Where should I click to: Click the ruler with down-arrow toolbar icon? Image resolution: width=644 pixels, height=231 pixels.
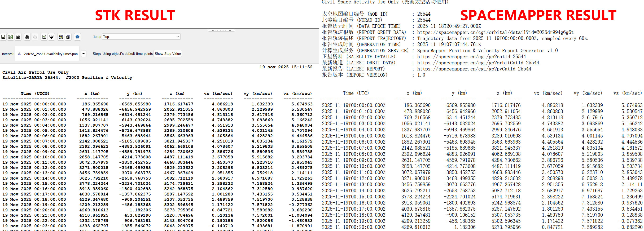(52, 37)
